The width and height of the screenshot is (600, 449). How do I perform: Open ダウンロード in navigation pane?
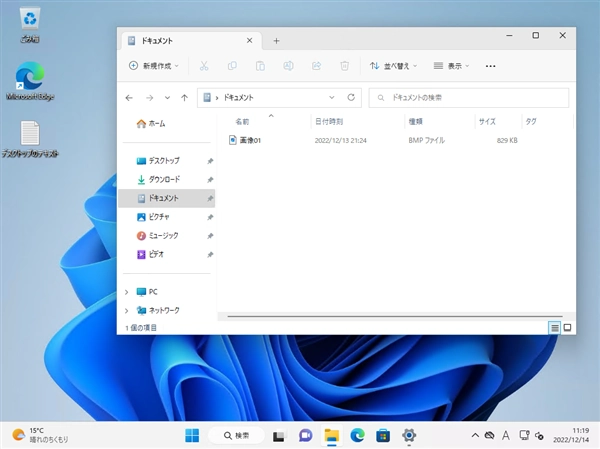point(167,180)
